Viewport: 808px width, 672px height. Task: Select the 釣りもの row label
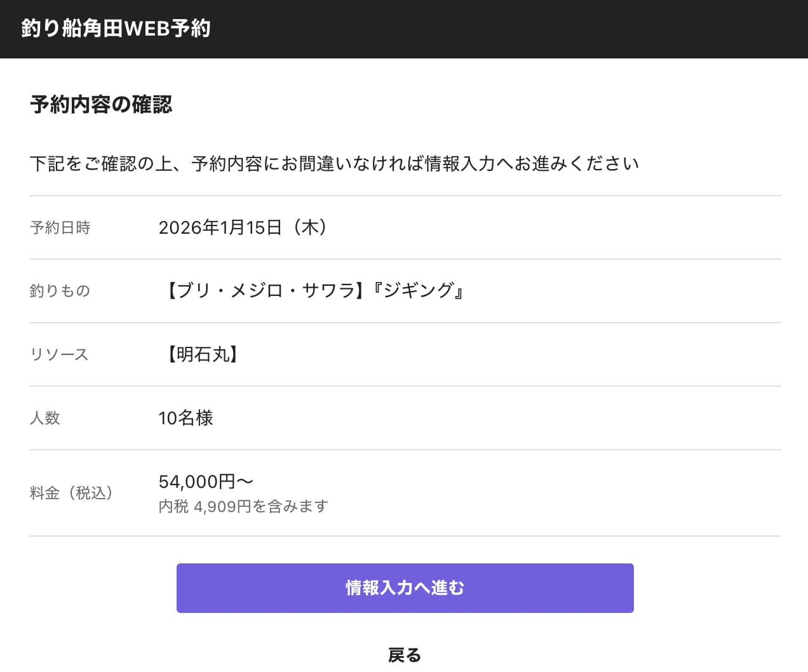(x=60, y=291)
